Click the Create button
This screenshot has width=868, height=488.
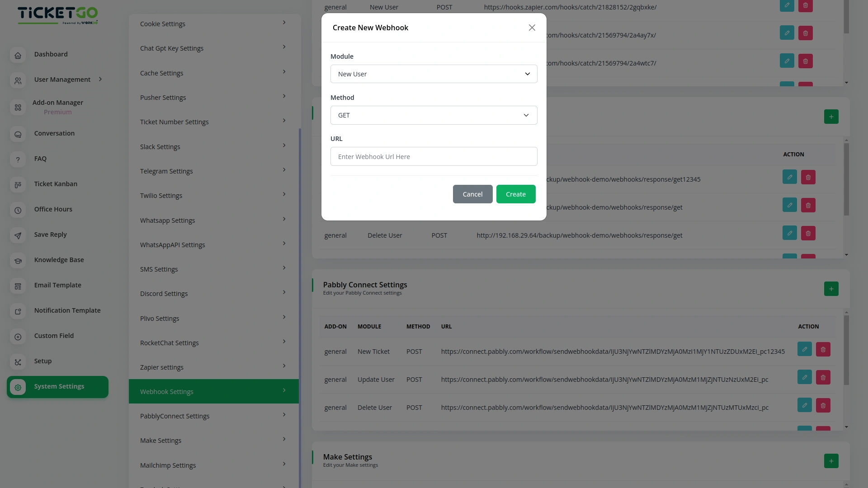pos(516,194)
